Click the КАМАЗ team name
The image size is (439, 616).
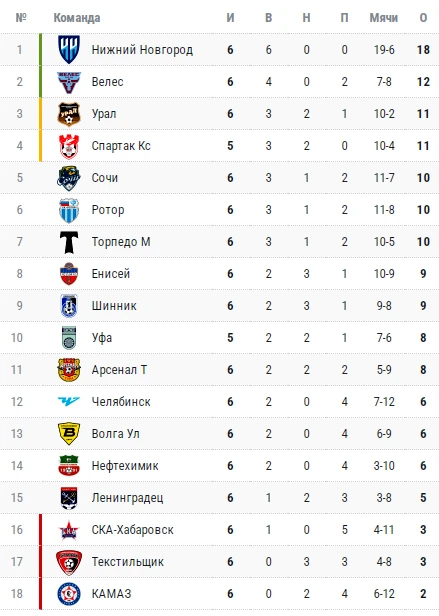point(111,594)
